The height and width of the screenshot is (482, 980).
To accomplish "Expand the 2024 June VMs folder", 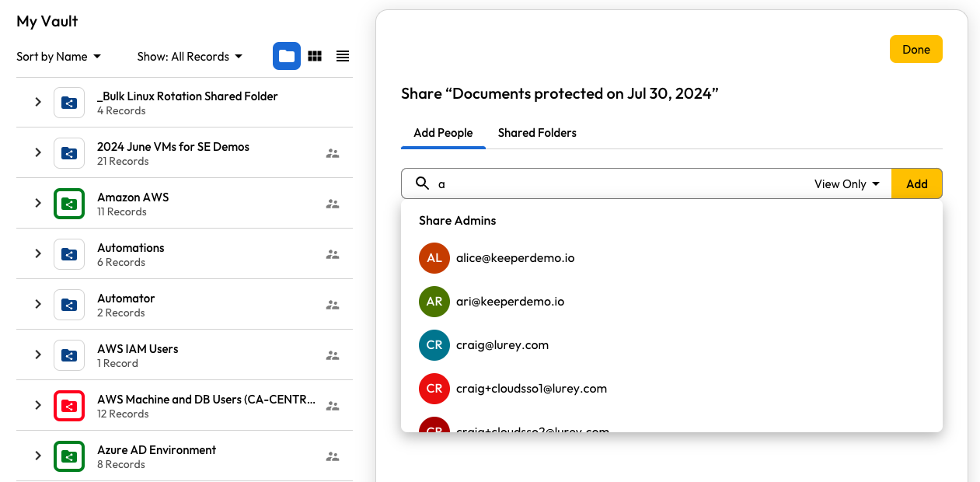I will pos(37,152).
